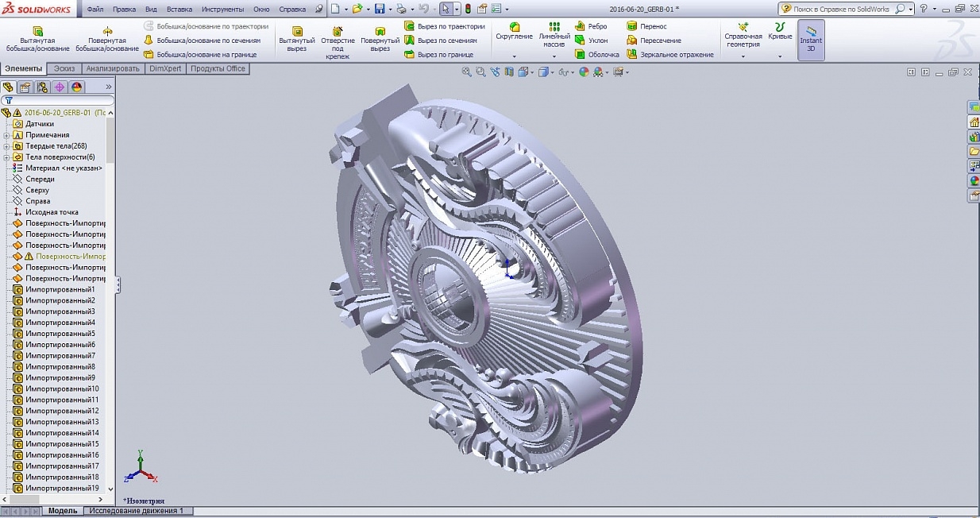
Task: Open the Инструменты menu
Action: pyautogui.click(x=222, y=9)
